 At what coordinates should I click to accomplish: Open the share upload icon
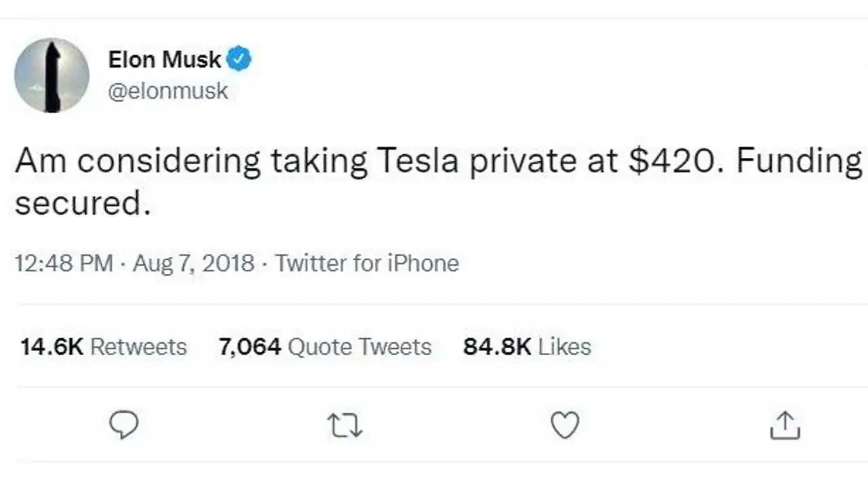786,425
